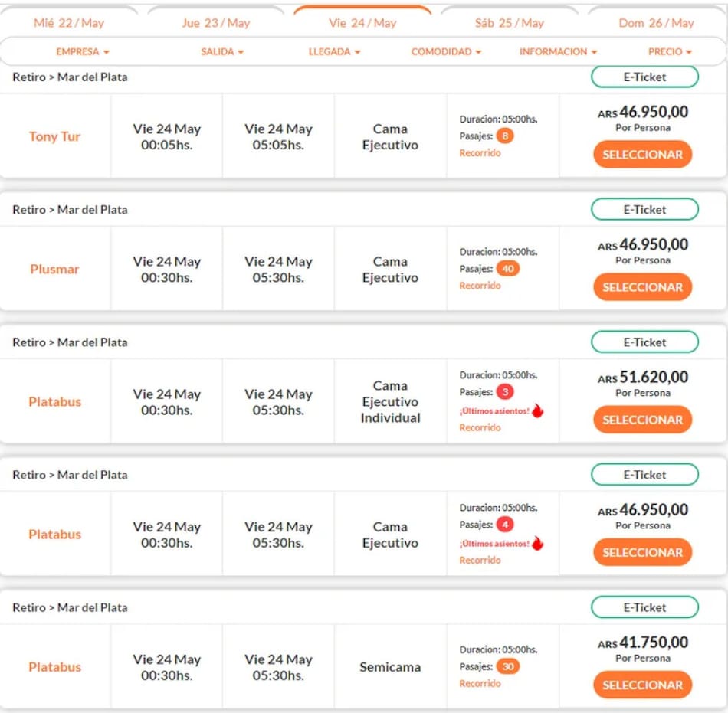This screenshot has width=728, height=713.
Task: Click the 3 seats badge on Platabus Individual
Action: tap(505, 392)
